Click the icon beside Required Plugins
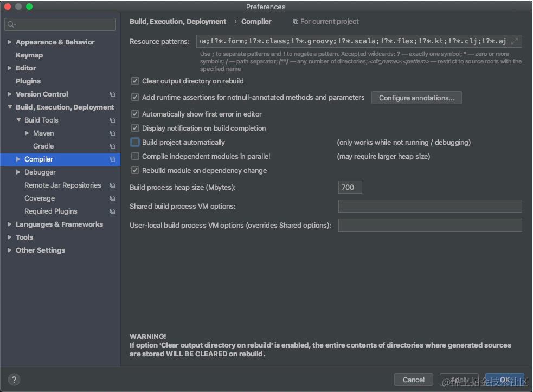 112,211
